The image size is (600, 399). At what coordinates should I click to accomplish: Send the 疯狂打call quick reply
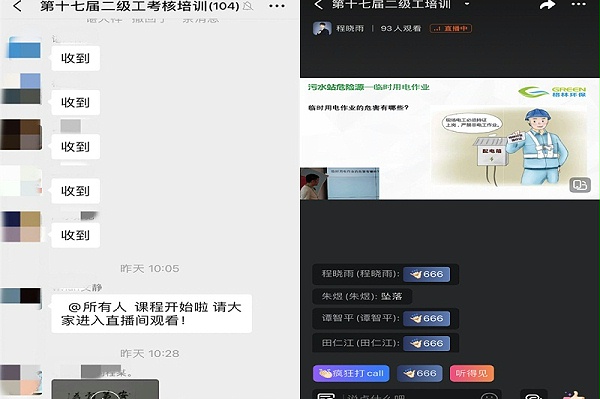(351, 373)
